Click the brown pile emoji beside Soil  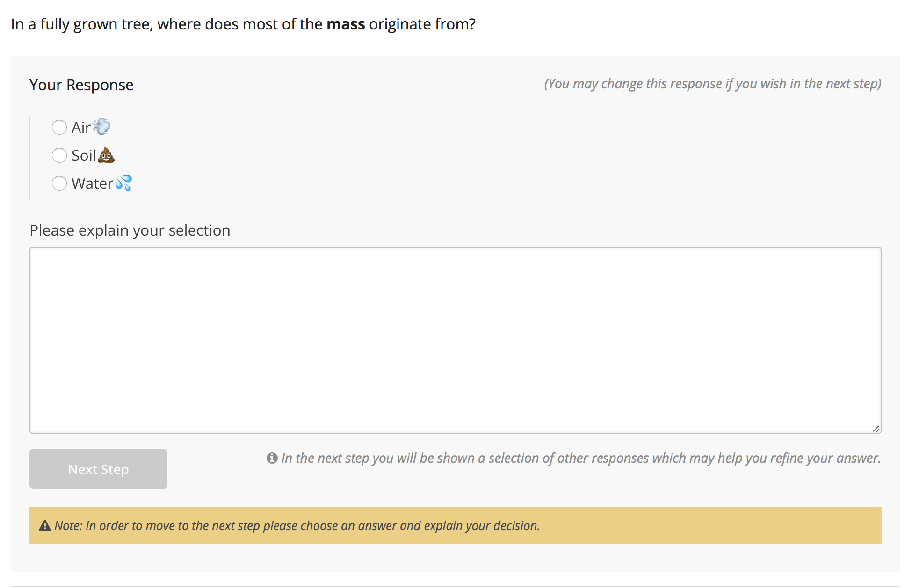(x=106, y=155)
